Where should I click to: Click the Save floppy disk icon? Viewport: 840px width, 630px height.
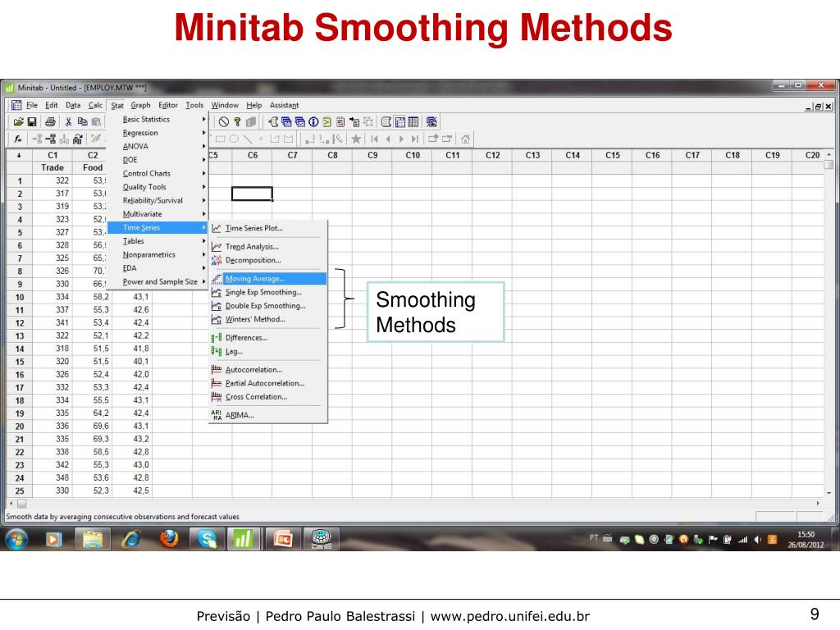[32, 122]
